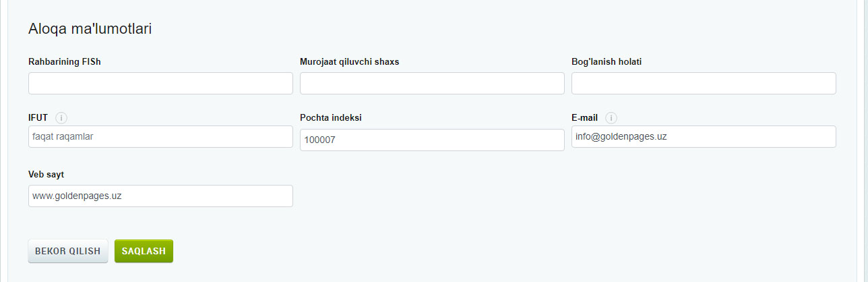868x282 pixels.
Task: Focus the Rahbarining FISh input field
Action: pos(160,84)
